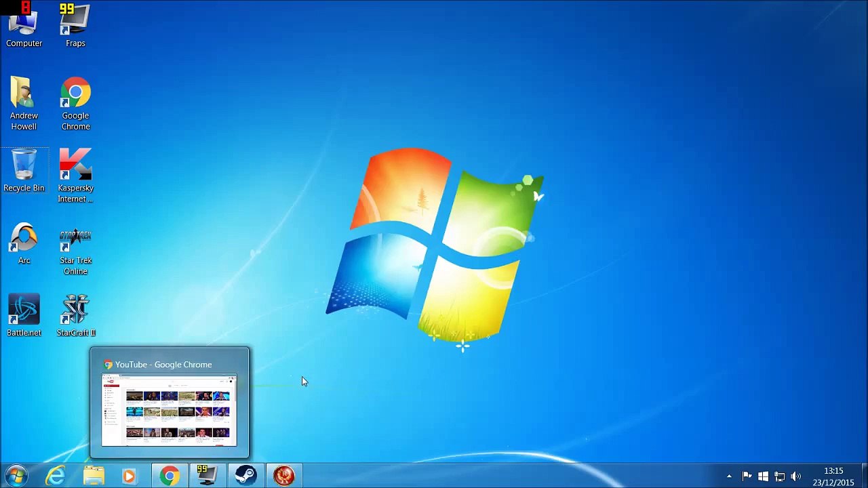
Task: Open Steam from the taskbar
Action: [245, 475]
